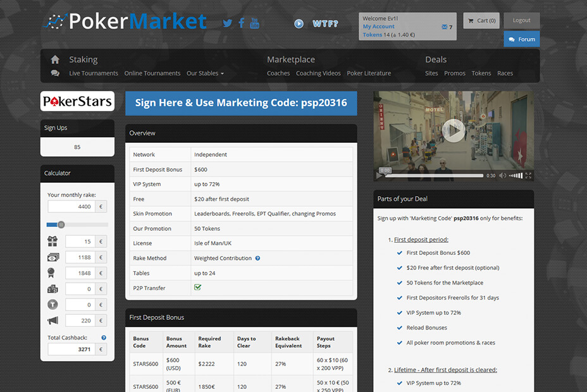Viewport: 587px width, 392px height.
Task: Expand the Our Stables dropdown
Action: pos(205,73)
